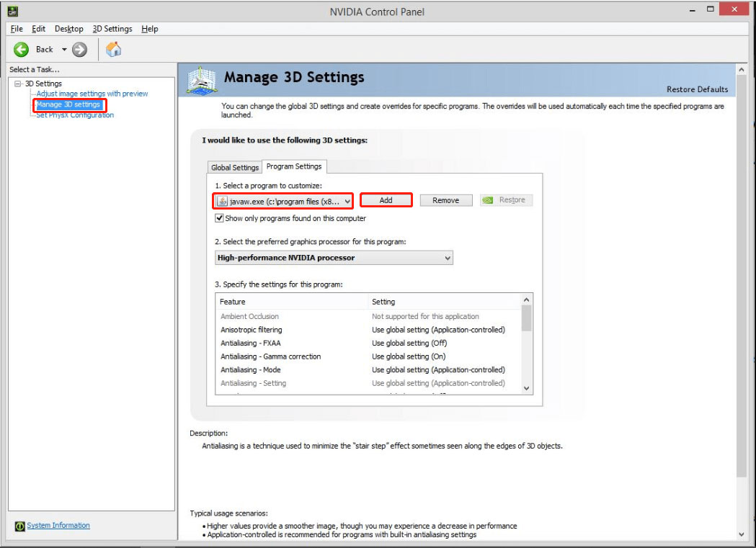This screenshot has height=548, width=756.
Task: Open the File menu
Action: tap(17, 29)
